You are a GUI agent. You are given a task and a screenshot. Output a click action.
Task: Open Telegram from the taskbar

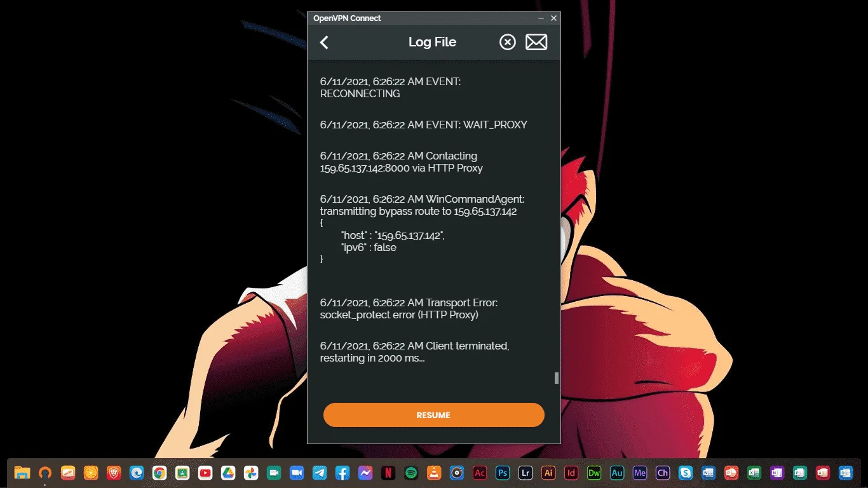pyautogui.click(x=320, y=473)
